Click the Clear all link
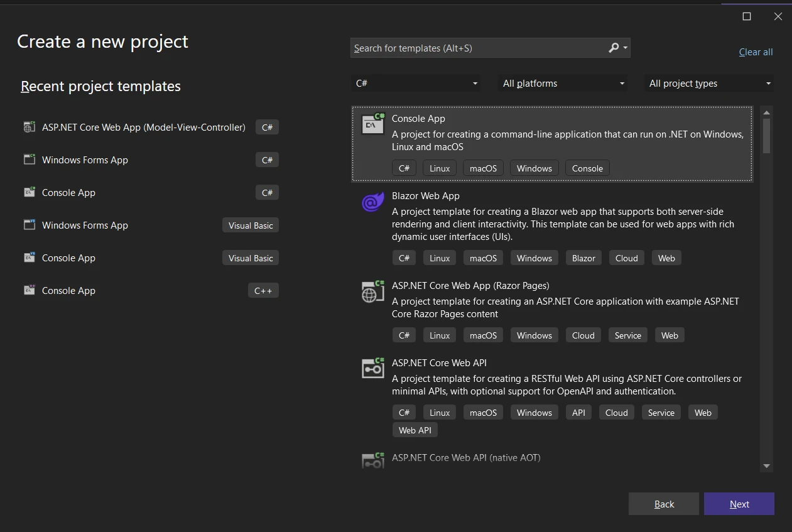 coord(756,52)
